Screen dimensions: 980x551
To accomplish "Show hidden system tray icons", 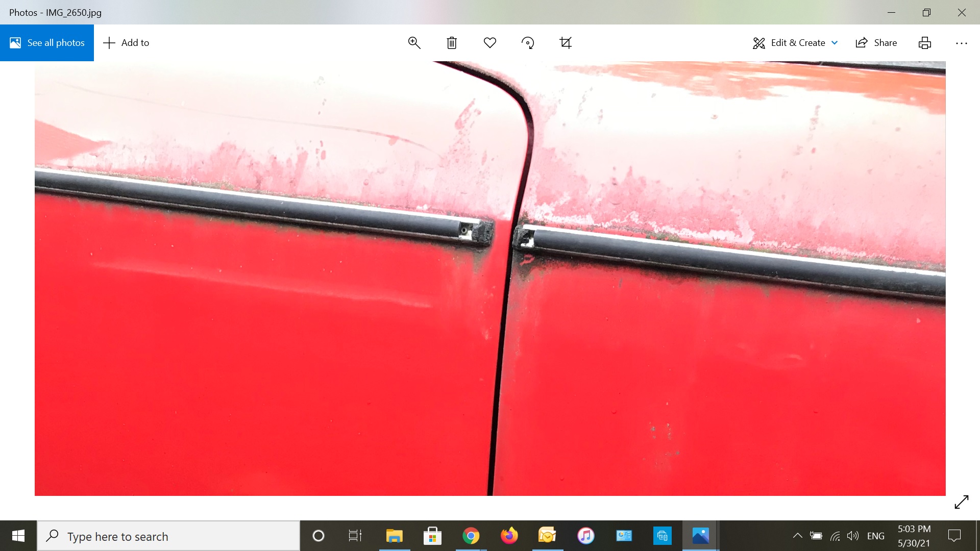I will pyautogui.click(x=797, y=536).
